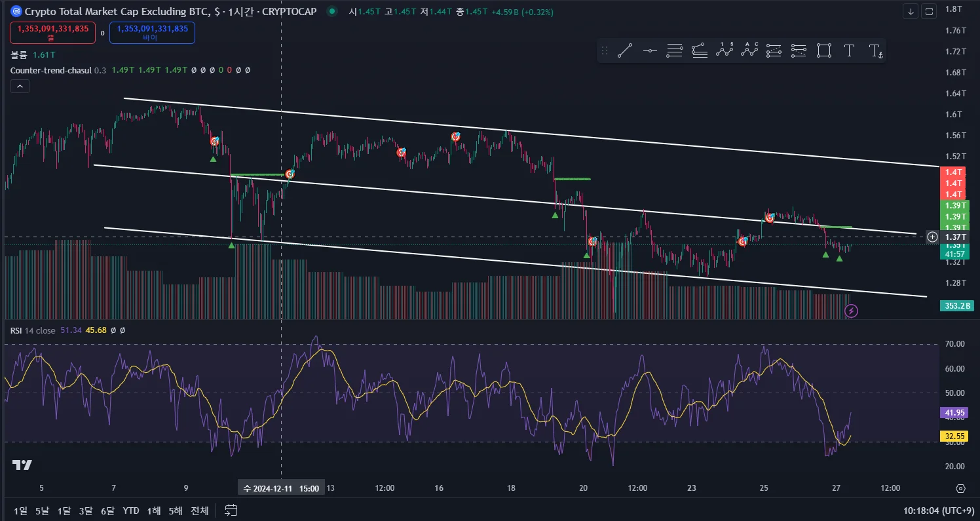Toggle the fullscreen chart button
980x521 pixels.
[929, 11]
